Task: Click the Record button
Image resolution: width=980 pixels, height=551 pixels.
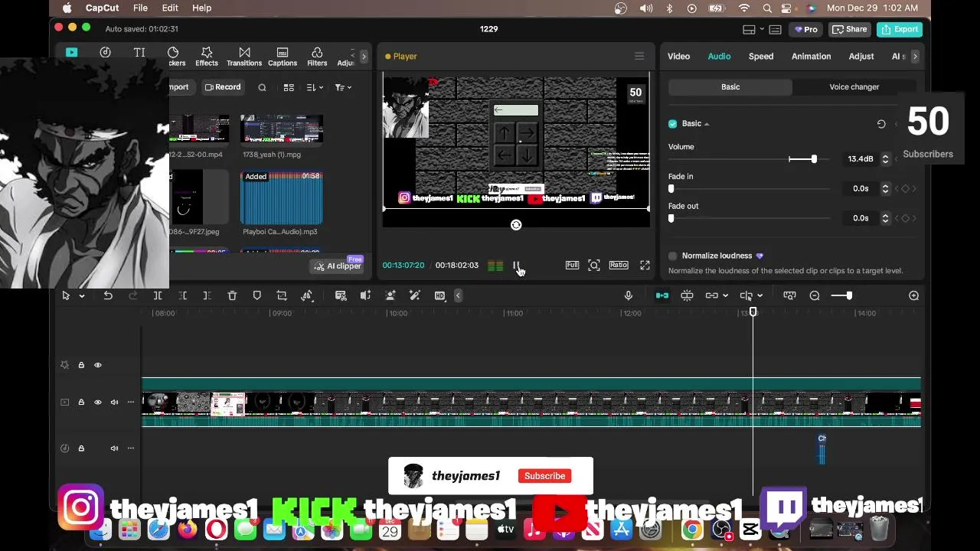Action: (x=223, y=87)
